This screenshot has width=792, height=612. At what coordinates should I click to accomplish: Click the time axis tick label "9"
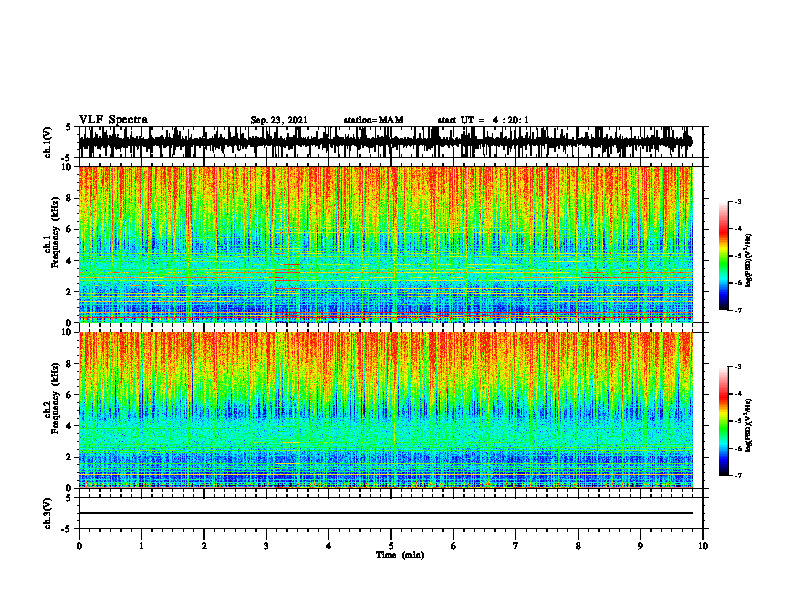(640, 546)
